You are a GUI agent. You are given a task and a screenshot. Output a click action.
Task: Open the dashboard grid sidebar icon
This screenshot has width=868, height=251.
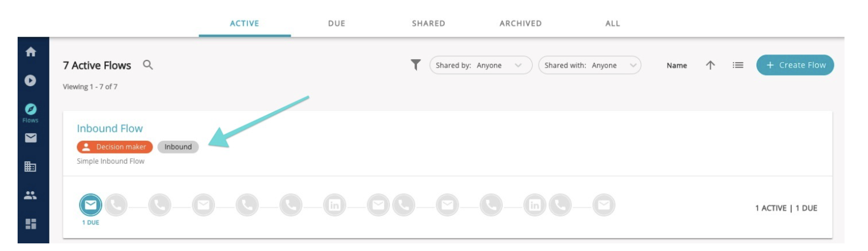[x=31, y=224]
